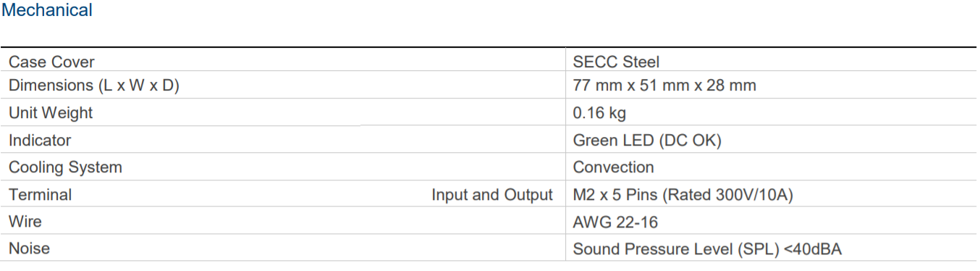Click the Sound Pressure Level value

tap(707, 249)
